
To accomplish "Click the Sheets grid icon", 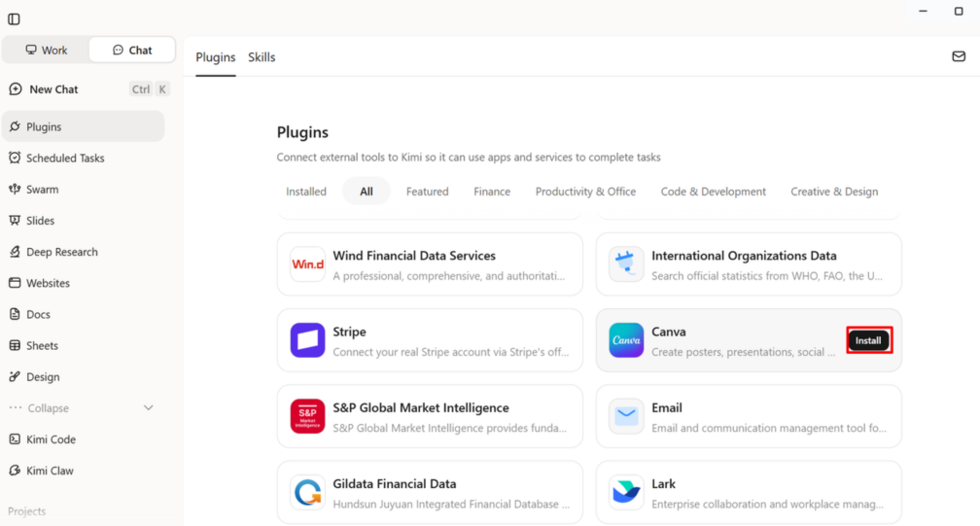I will click(15, 345).
